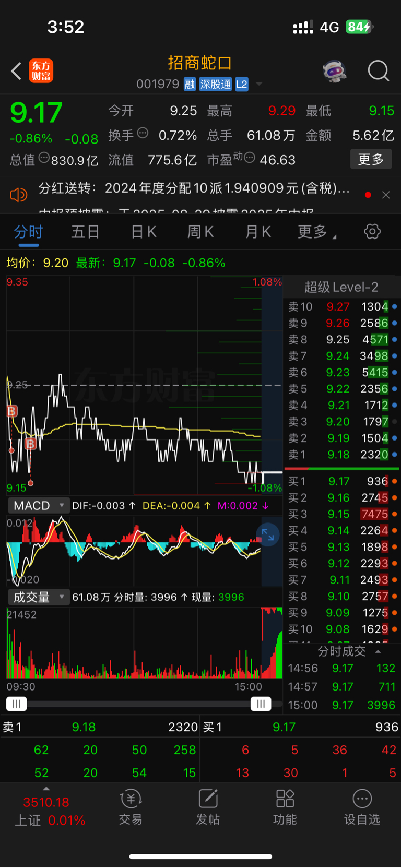
Task: Open the 交易 trading icon
Action: pos(131,807)
